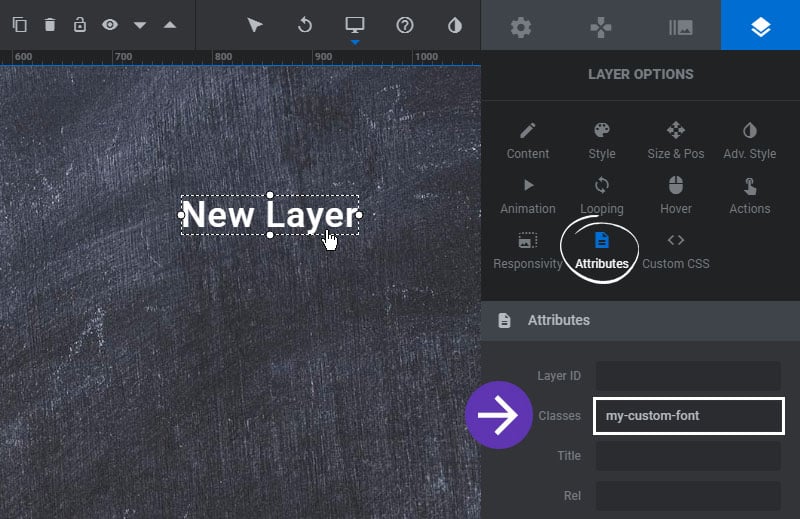Select the Attributes option
This screenshot has height=519, width=800.
click(x=602, y=251)
